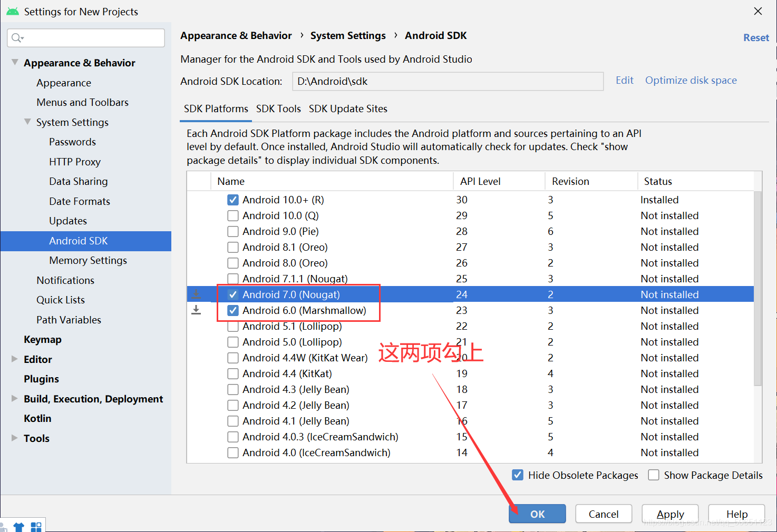777x532 pixels.
Task: Open Menus and Toolbars settings
Action: coord(83,102)
